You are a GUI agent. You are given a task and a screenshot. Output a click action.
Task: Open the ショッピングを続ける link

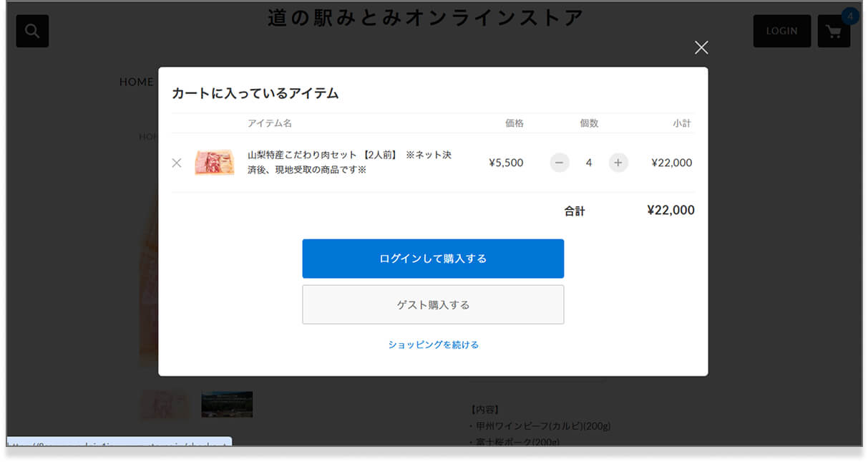pos(433,345)
